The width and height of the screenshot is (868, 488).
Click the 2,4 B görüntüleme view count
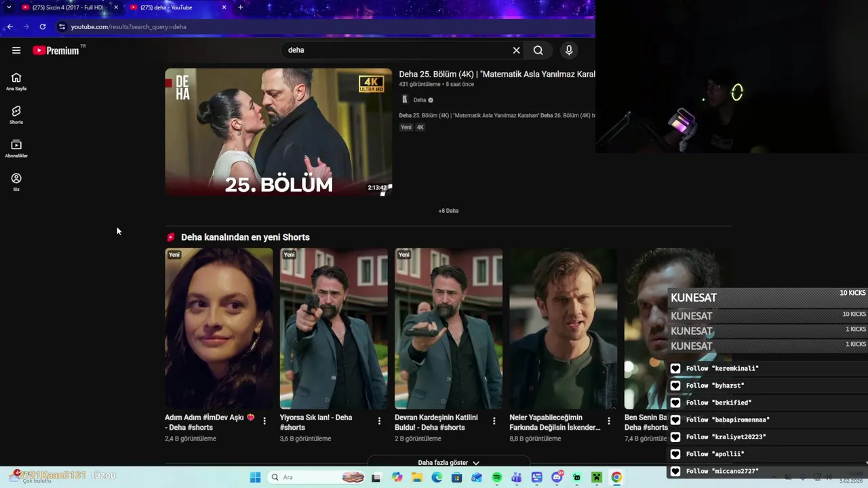click(x=191, y=439)
